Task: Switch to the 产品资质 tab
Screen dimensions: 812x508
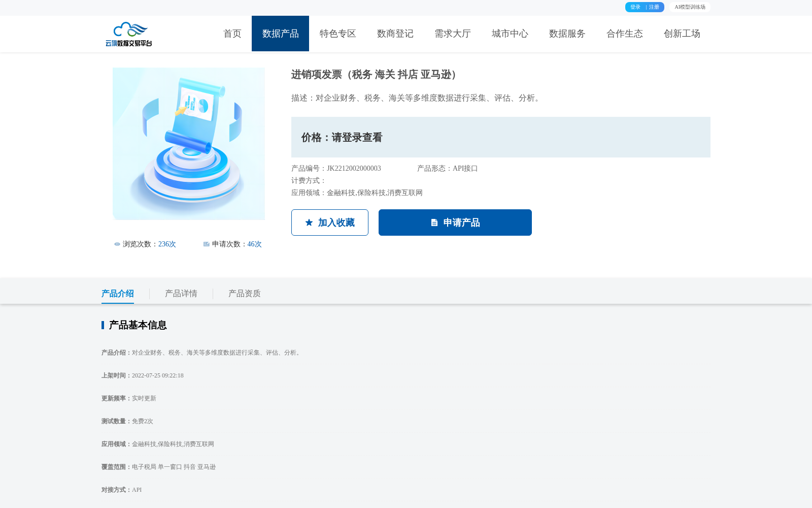Action: coord(245,294)
